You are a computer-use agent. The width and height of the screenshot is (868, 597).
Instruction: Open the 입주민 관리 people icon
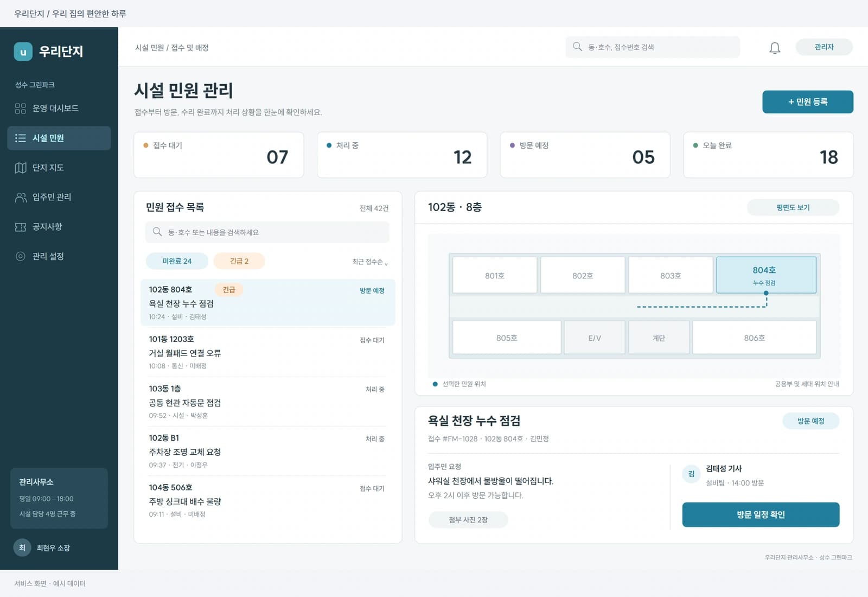[x=21, y=197]
